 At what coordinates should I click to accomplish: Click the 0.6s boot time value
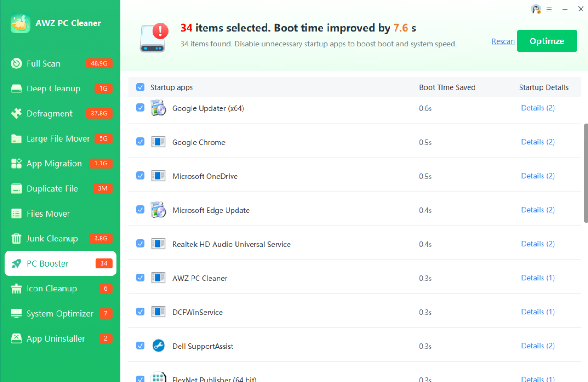pos(425,108)
